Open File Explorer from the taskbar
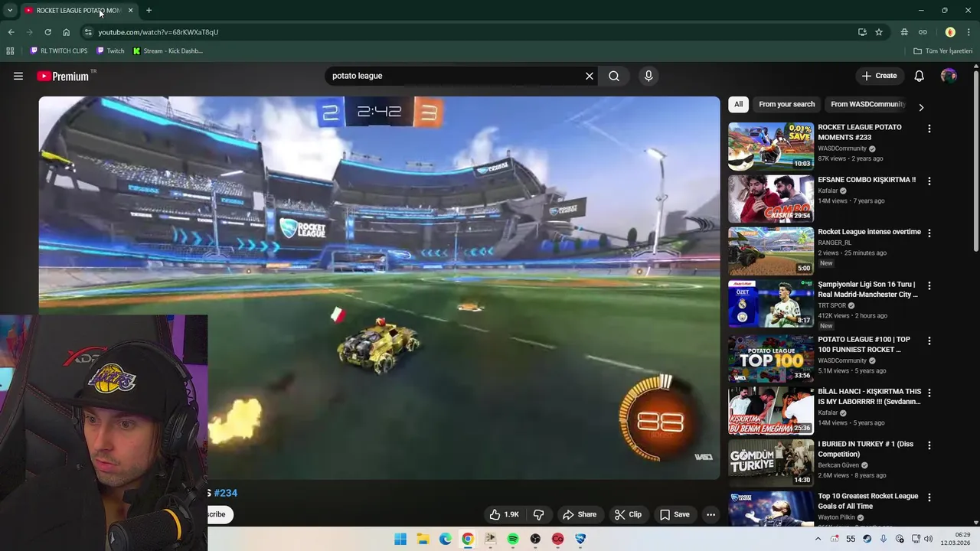Image resolution: width=980 pixels, height=551 pixels. click(423, 539)
